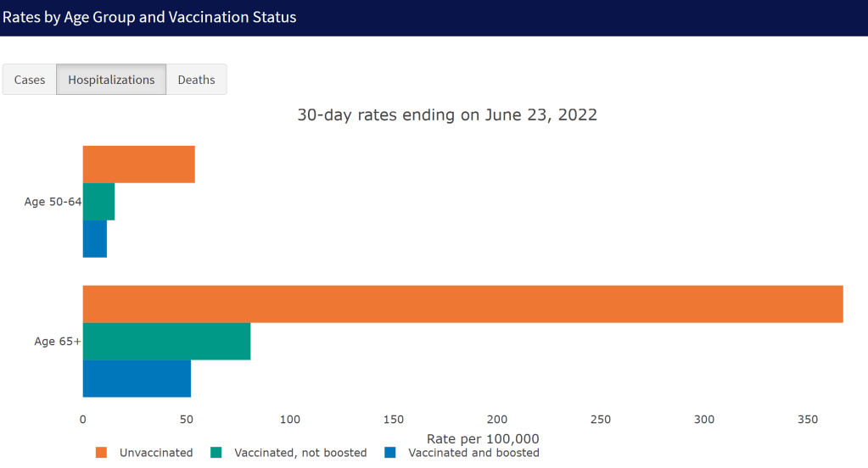Click the Age 65+ unvaccinated orange bar

pyautogui.click(x=462, y=304)
